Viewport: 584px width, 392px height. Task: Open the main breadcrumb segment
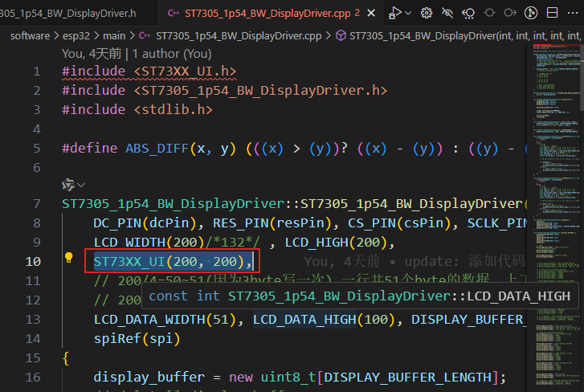tap(114, 35)
